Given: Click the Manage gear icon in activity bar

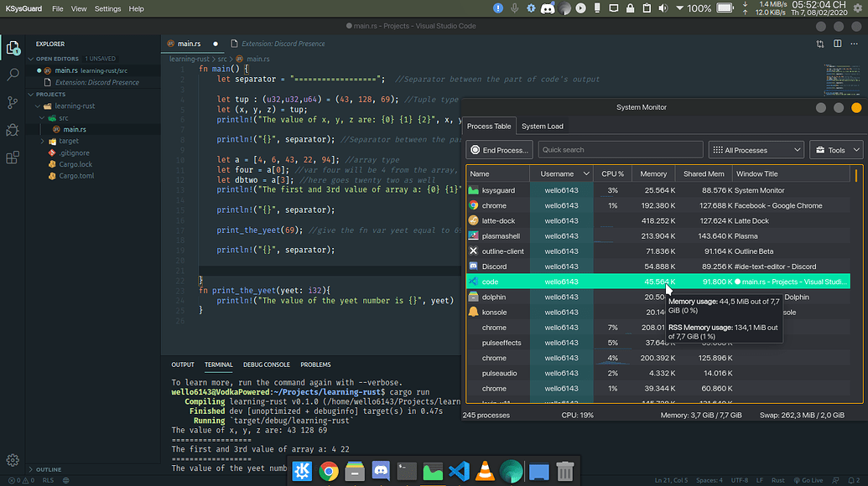Looking at the screenshot, I should coord(13,460).
